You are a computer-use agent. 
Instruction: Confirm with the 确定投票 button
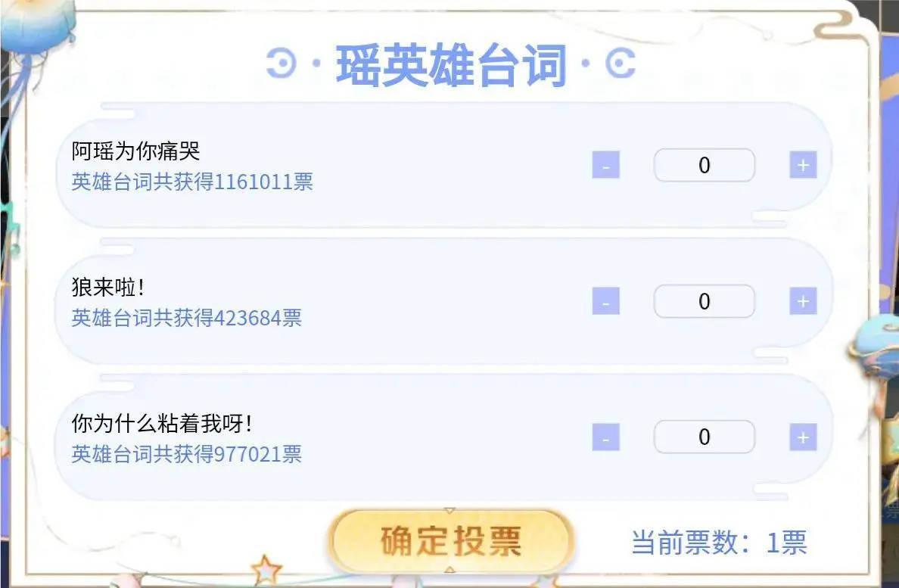tap(451, 541)
